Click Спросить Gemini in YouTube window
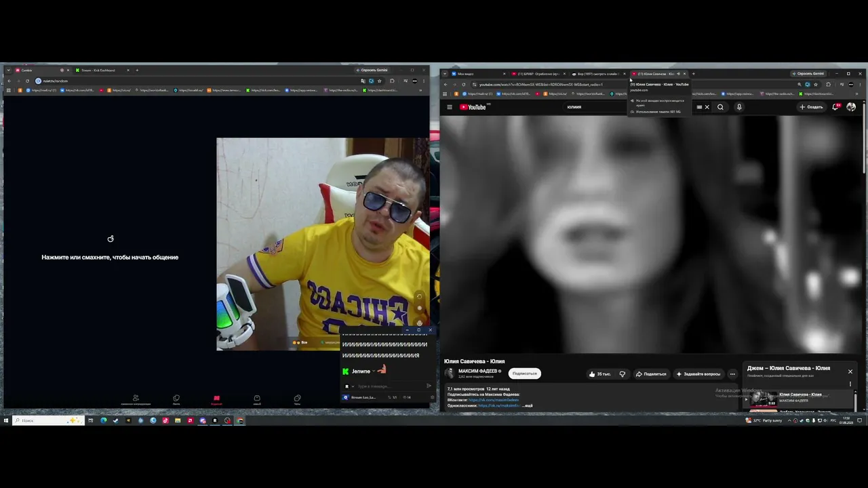 point(808,73)
